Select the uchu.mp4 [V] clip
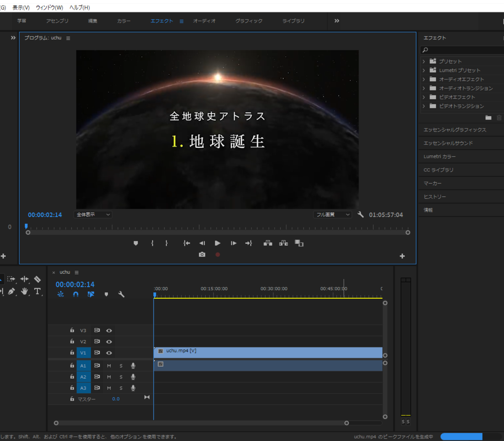 tap(268, 352)
